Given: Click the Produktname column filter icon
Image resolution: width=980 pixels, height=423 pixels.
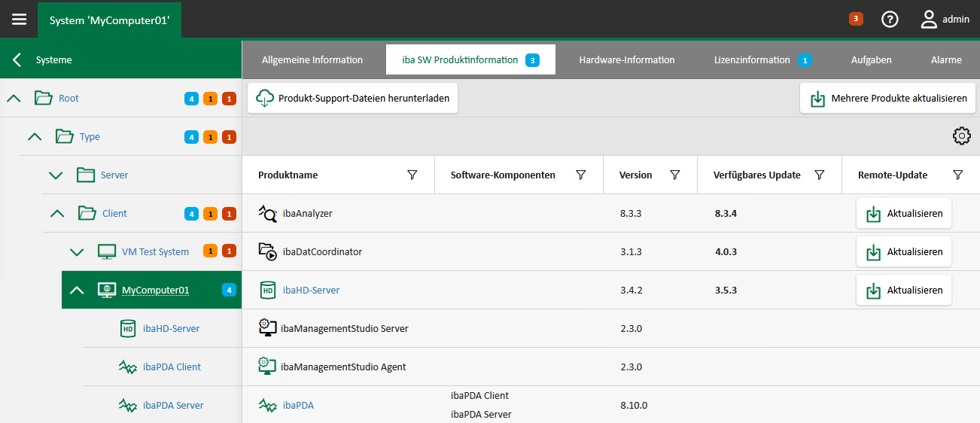Looking at the screenshot, I should [412, 175].
